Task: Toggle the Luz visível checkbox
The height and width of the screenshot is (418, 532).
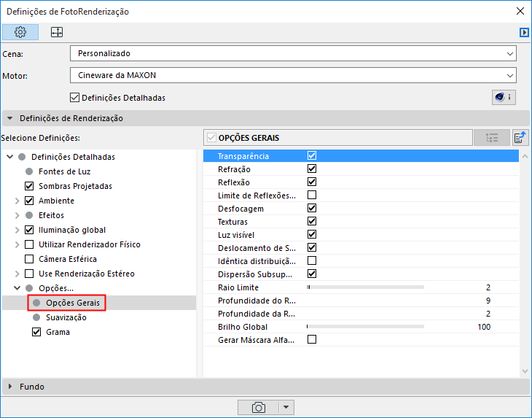Action: pos(312,235)
